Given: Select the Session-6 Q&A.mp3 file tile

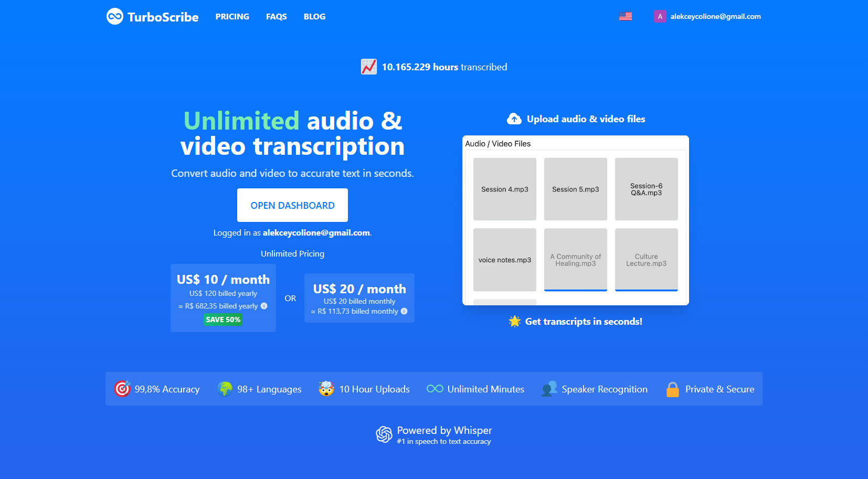Looking at the screenshot, I should point(647,189).
